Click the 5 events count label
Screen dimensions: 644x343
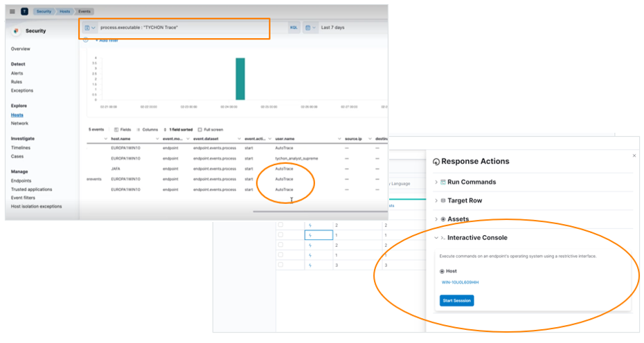point(96,129)
